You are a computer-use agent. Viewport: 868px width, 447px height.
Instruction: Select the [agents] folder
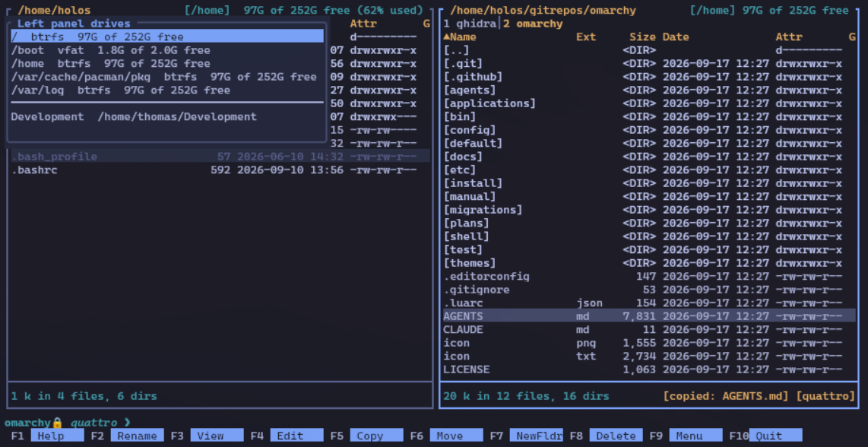pyautogui.click(x=649, y=90)
